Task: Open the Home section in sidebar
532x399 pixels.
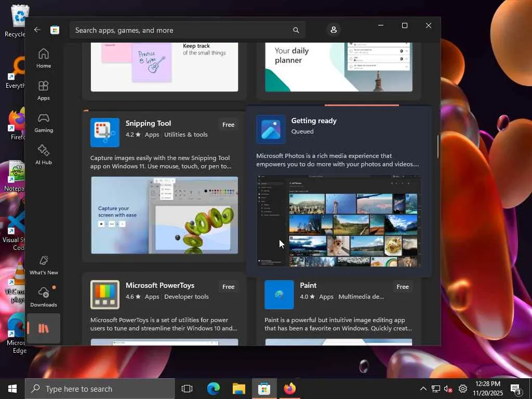Action: pos(44,58)
